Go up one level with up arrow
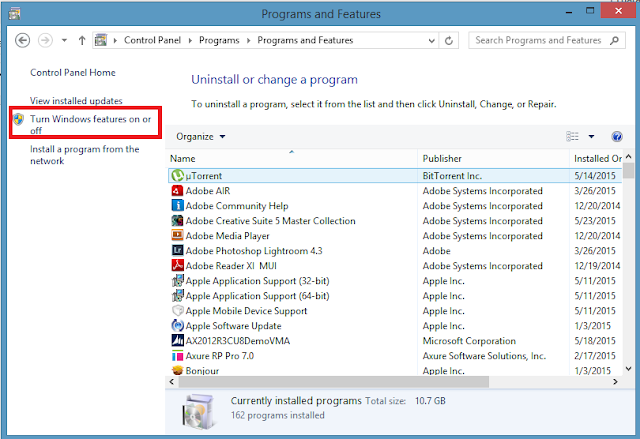 (81, 41)
